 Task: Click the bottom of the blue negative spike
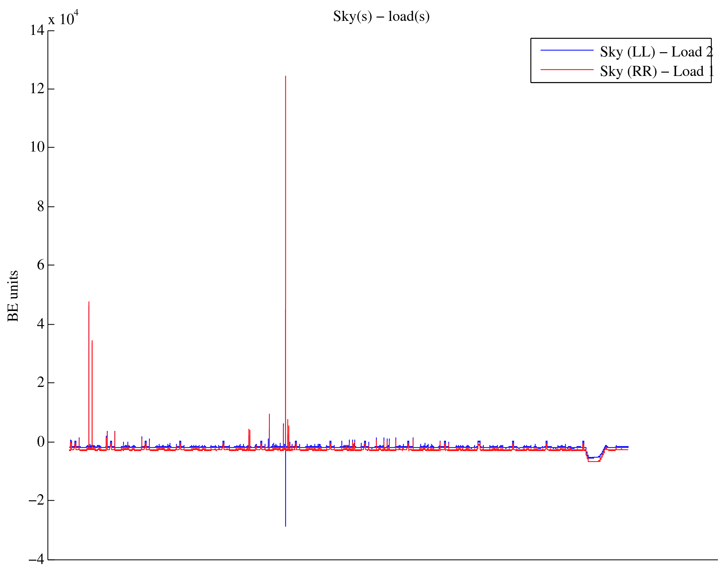[x=285, y=526]
